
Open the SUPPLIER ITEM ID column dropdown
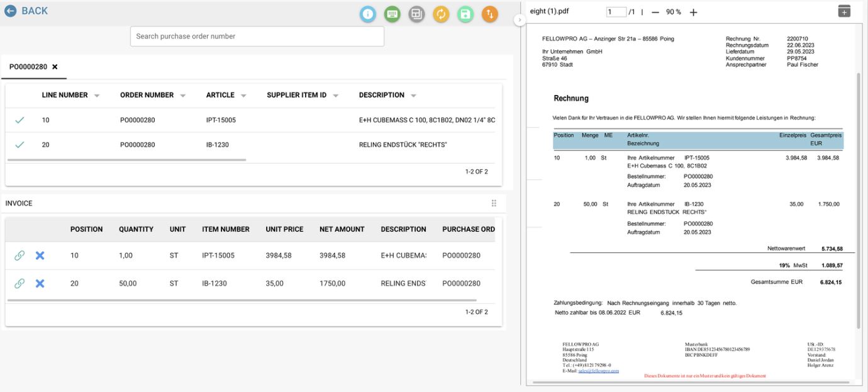[x=335, y=96]
